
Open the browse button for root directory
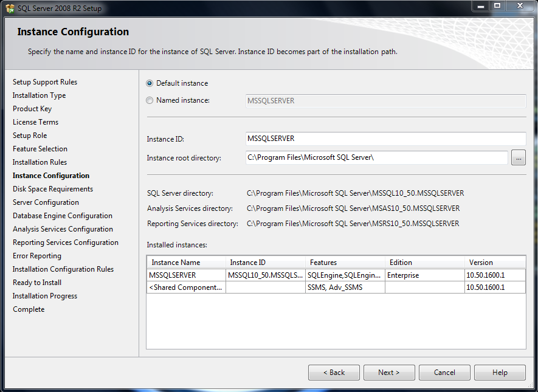[x=519, y=158]
